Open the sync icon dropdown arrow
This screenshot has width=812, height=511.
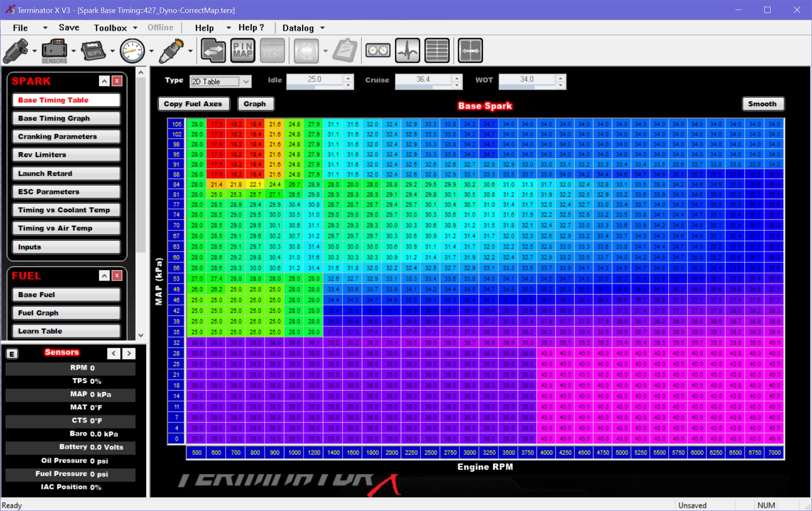(x=325, y=51)
